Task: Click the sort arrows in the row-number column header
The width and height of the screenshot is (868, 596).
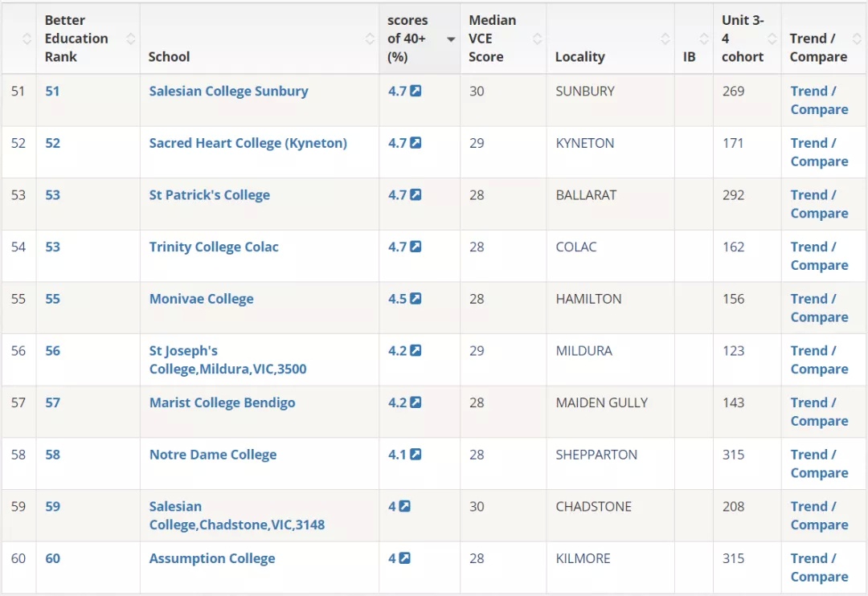Action: click(27, 39)
